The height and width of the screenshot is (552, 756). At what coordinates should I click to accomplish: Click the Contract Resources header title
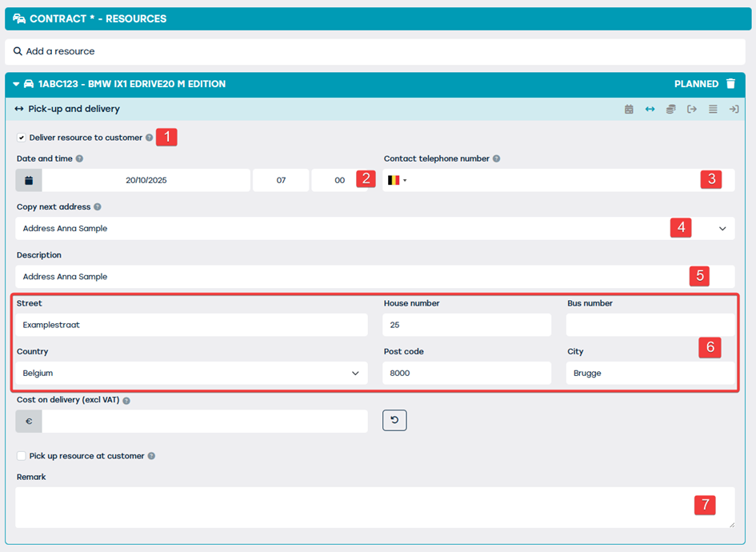pyautogui.click(x=98, y=19)
